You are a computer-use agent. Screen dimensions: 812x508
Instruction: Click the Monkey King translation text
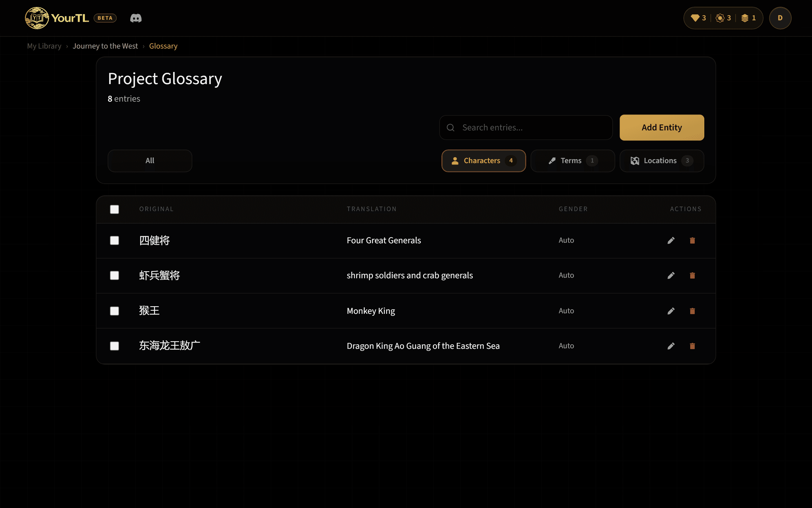[x=371, y=311]
